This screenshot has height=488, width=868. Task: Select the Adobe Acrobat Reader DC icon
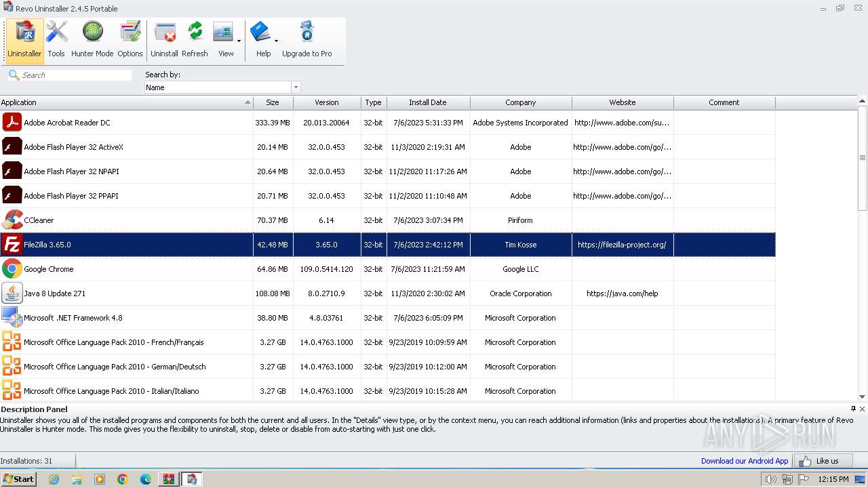[12, 123]
